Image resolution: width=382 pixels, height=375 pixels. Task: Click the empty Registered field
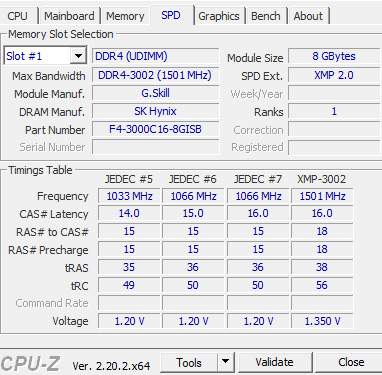(334, 147)
